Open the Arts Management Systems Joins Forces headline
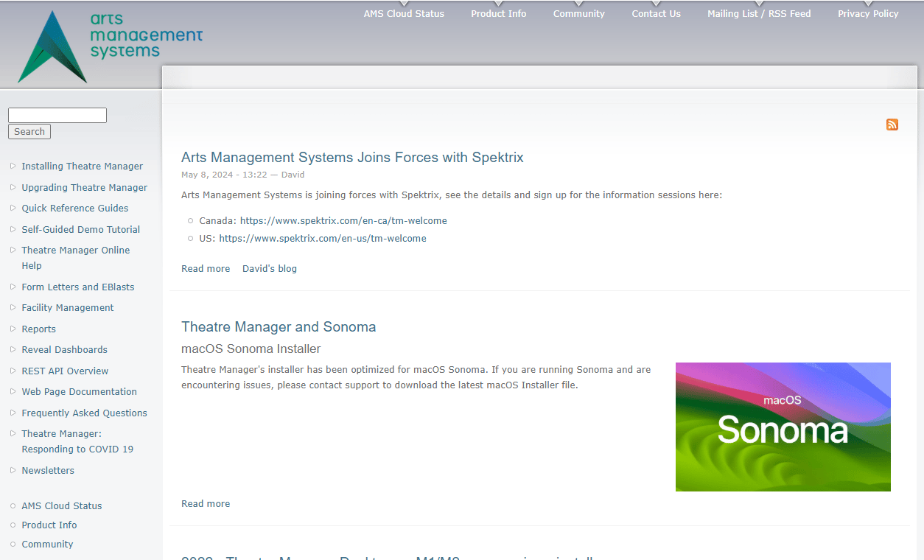The image size is (924, 560). pyautogui.click(x=352, y=157)
